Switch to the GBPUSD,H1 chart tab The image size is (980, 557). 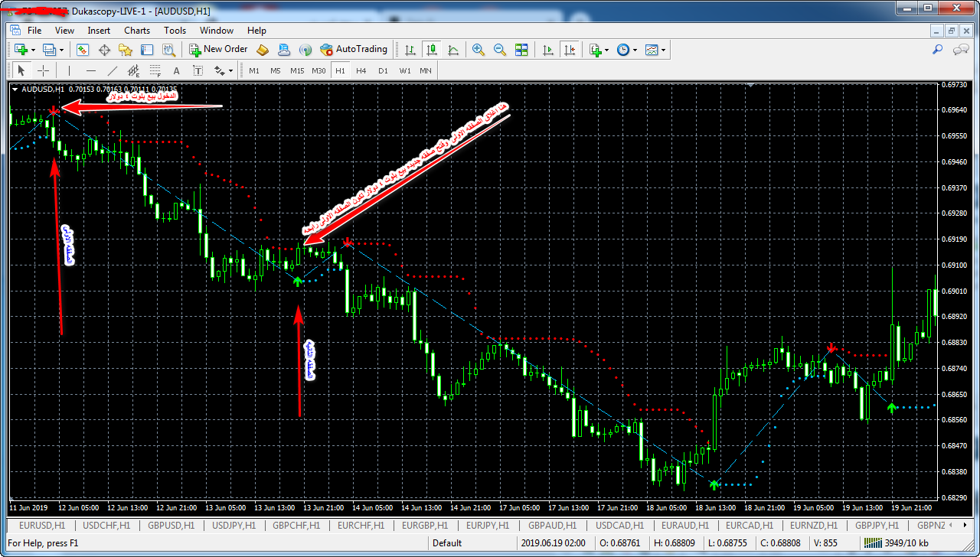[x=169, y=526]
